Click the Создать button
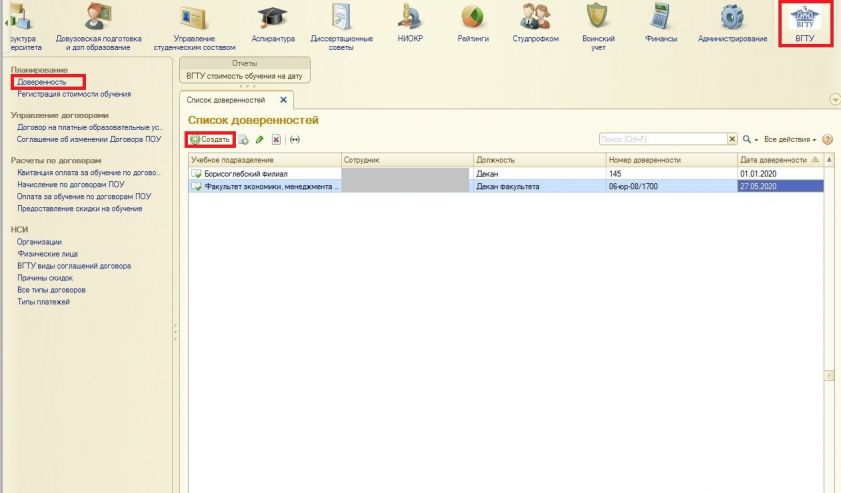The width and height of the screenshot is (841, 493). point(210,139)
